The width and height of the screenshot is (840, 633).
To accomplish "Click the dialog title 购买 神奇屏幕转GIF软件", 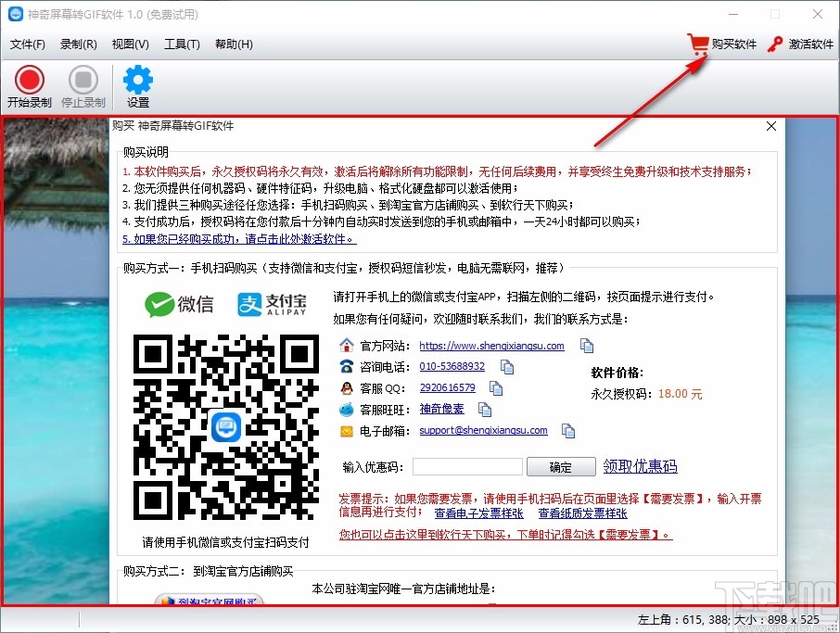I will coord(172,126).
